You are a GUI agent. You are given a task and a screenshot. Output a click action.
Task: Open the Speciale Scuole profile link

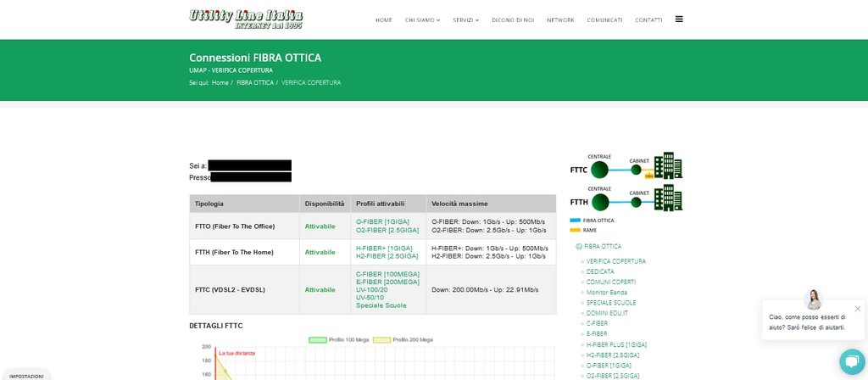click(381, 305)
